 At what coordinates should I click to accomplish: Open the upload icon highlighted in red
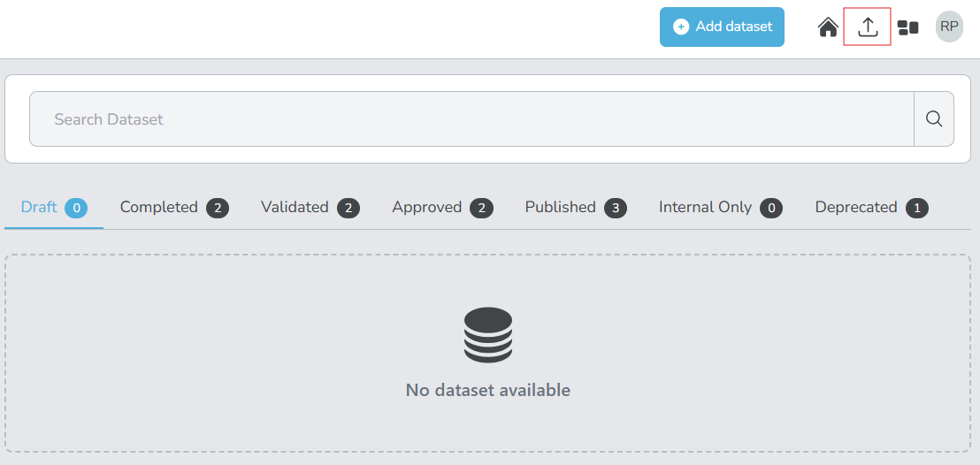point(868,27)
